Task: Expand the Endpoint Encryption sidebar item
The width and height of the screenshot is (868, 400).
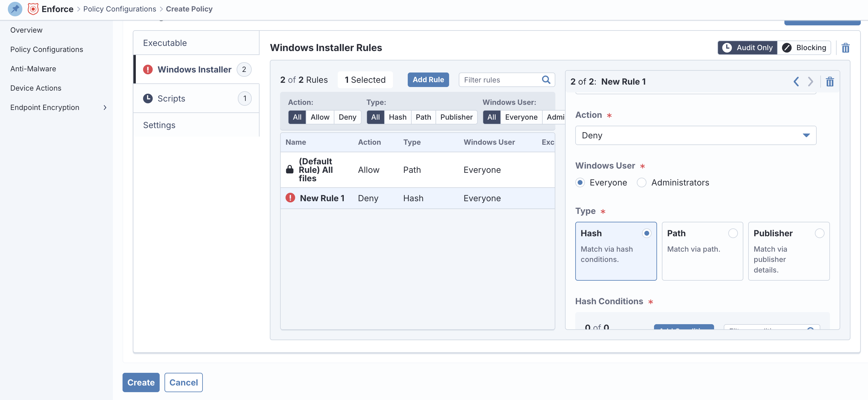Action: [x=105, y=107]
